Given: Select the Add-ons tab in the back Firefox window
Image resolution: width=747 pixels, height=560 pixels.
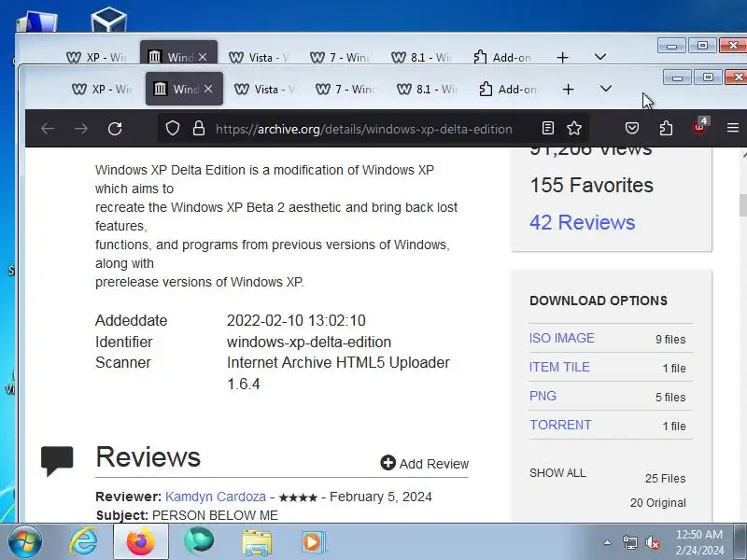Looking at the screenshot, I should click(x=503, y=57).
